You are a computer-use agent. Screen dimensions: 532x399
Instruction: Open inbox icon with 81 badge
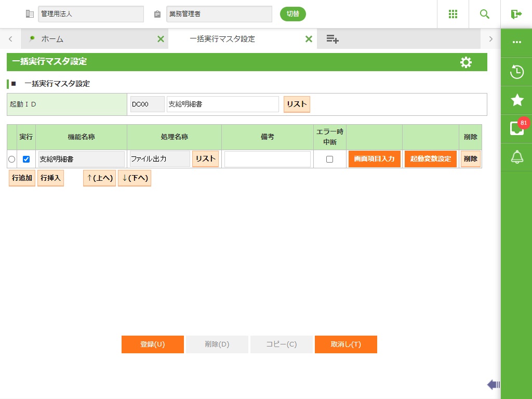(x=517, y=128)
